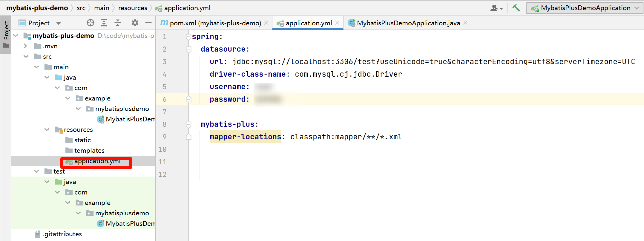Click resources breadcrumb in navigation bar

pos(133,8)
